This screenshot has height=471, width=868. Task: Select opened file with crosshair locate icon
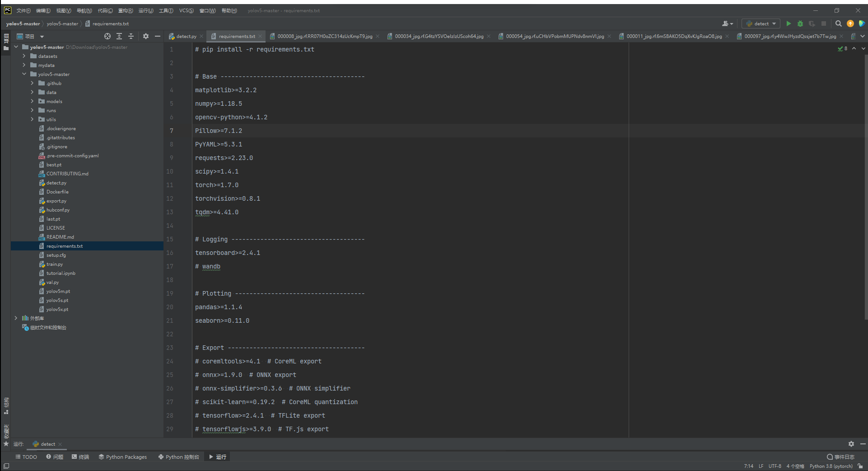107,36
